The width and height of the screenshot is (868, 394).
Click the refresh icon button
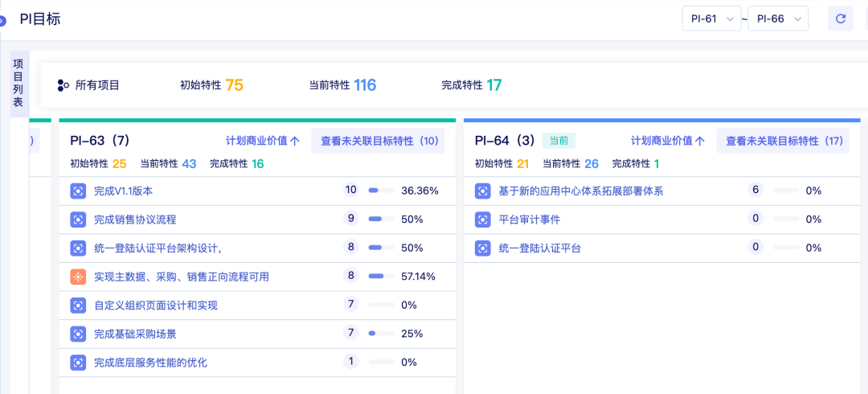[x=840, y=18]
